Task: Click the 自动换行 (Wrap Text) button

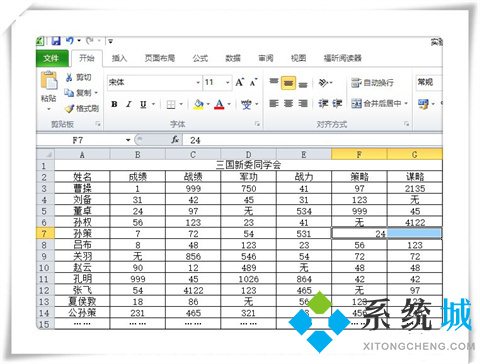Action: click(x=372, y=82)
